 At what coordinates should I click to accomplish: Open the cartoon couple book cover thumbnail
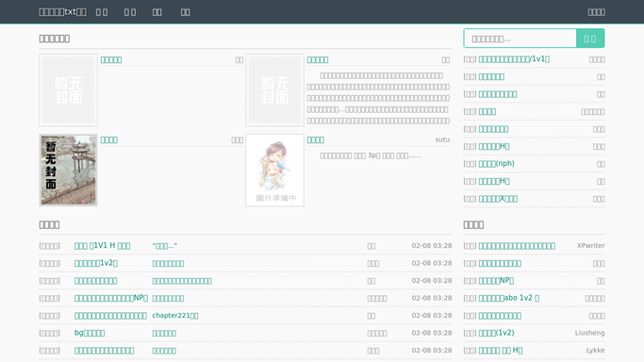(274, 170)
